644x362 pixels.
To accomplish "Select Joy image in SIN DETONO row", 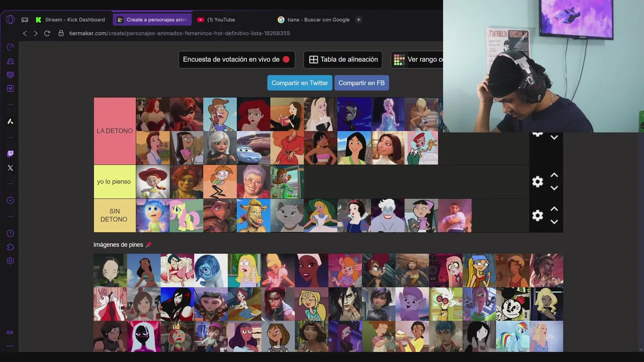I will tap(152, 215).
